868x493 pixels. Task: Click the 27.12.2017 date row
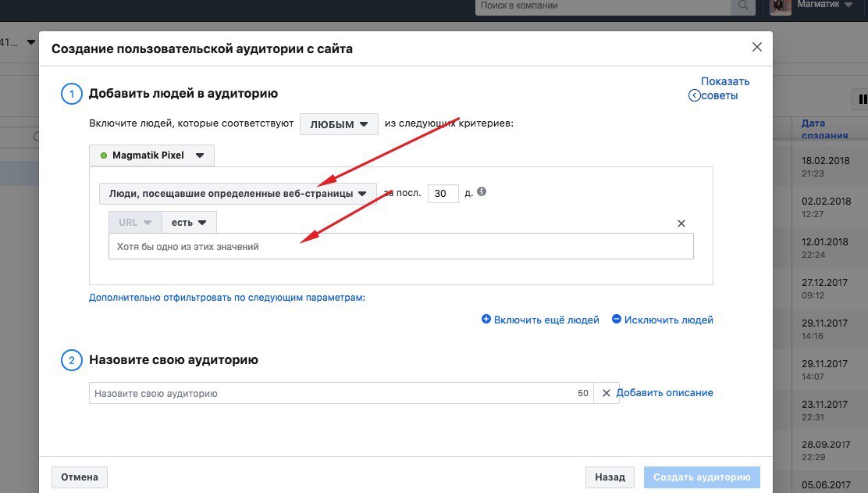point(825,288)
